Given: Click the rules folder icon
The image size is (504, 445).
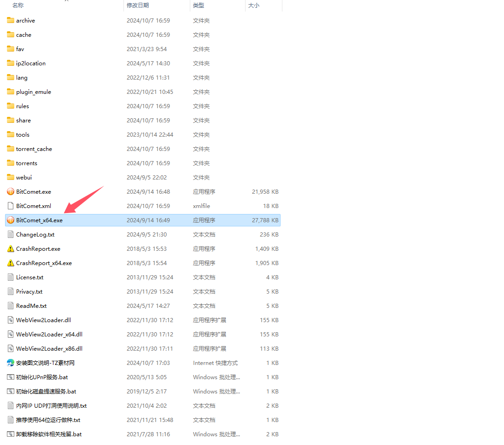Looking at the screenshot, I should pyautogui.click(x=10, y=106).
